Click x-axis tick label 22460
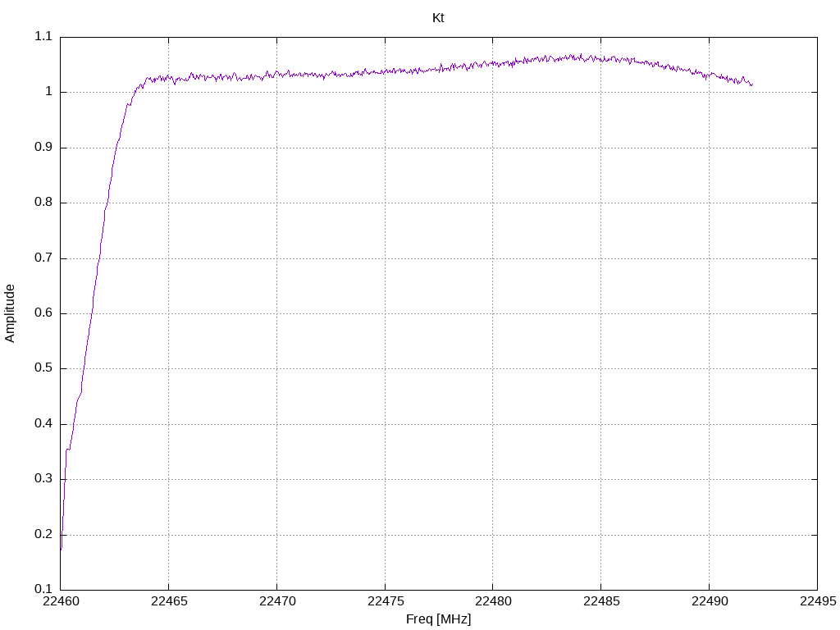Screen dimensions: 840x630 [x=61, y=601]
